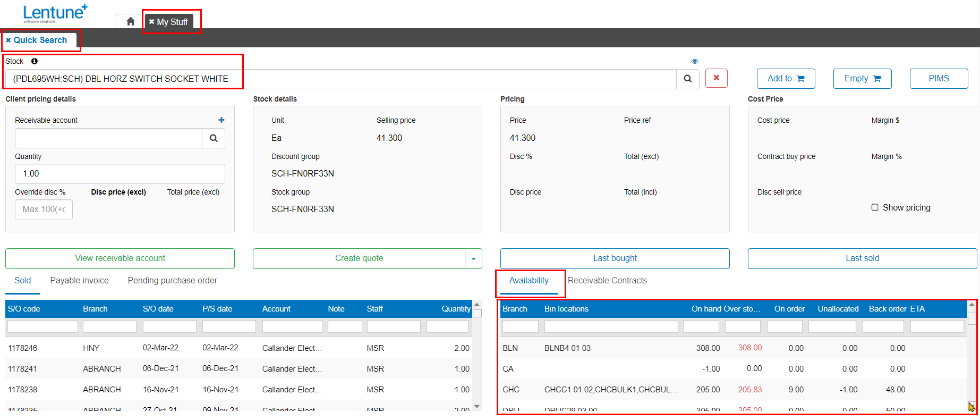Switch to the Payable invoice tab
The width and height of the screenshot is (980, 420).
[80, 281]
